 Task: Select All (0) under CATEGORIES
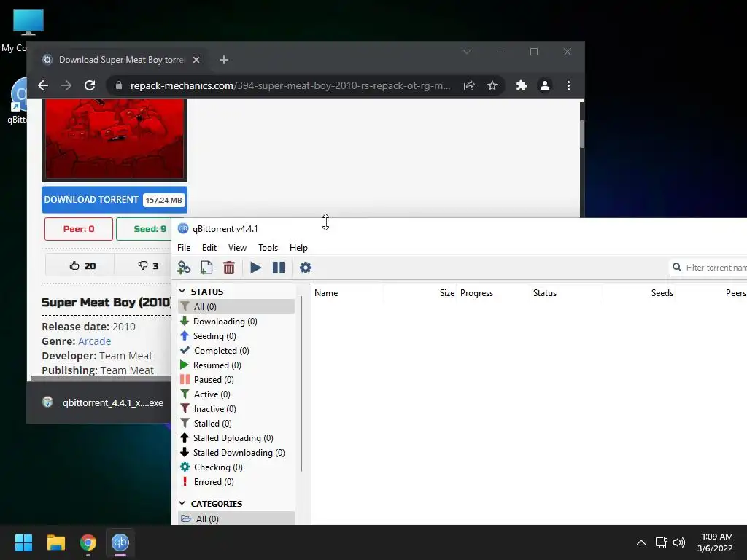point(236,518)
